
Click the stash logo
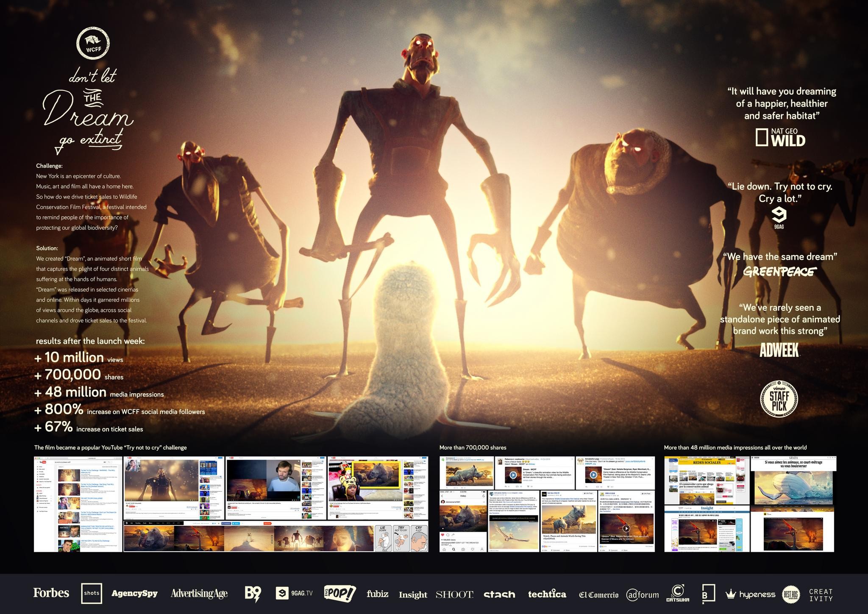[499, 594]
